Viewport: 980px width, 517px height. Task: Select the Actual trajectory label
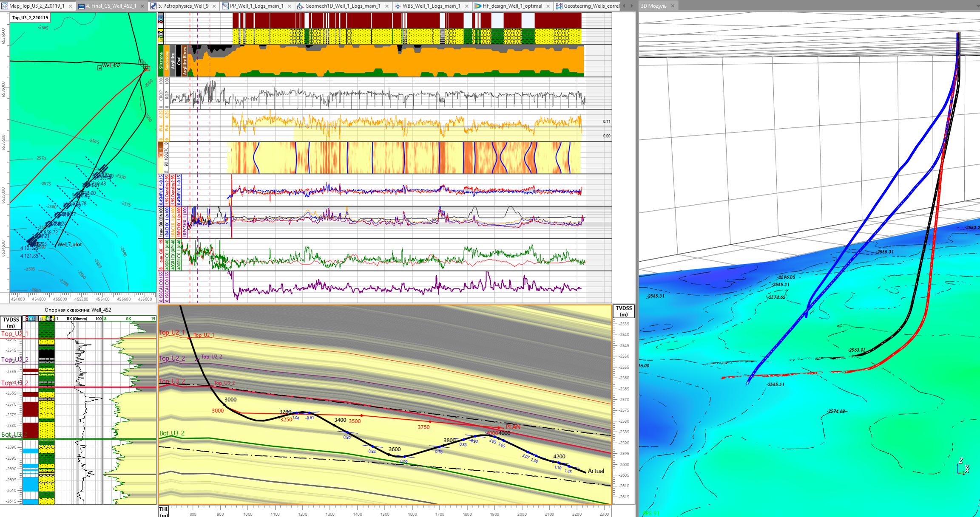(596, 471)
